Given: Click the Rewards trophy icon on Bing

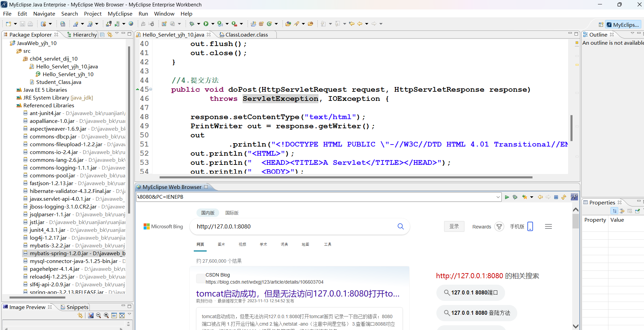Looking at the screenshot, I should click(499, 226).
